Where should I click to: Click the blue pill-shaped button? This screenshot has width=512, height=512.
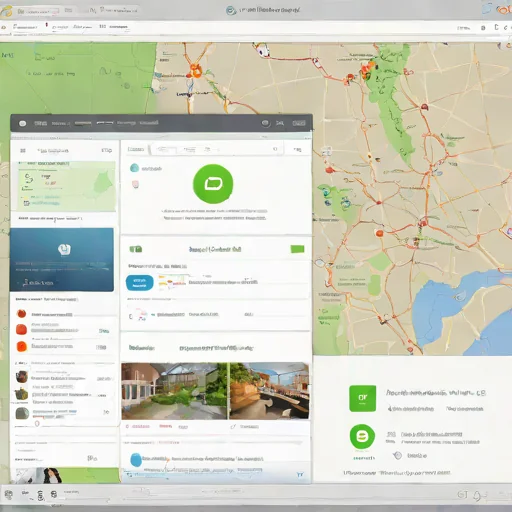point(140,283)
